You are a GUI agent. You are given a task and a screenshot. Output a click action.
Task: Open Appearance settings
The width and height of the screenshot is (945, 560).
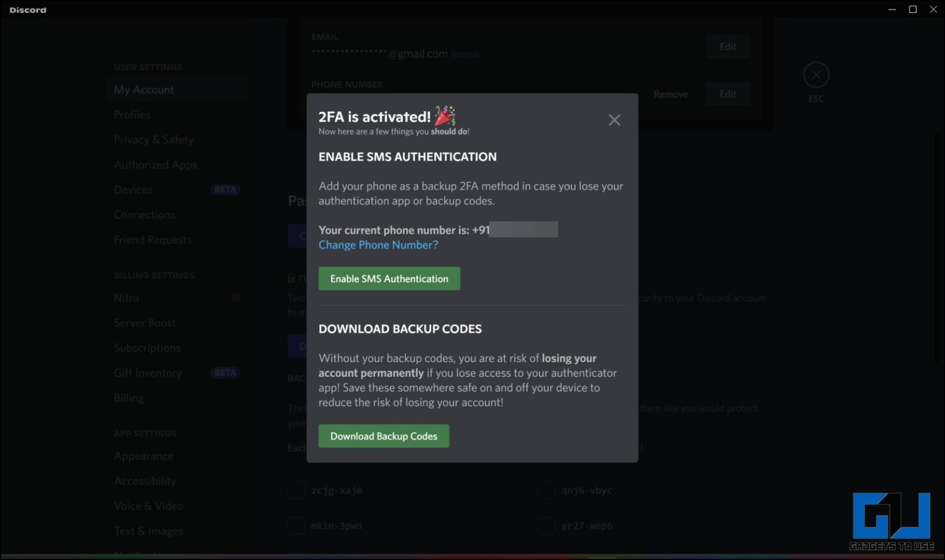pyautogui.click(x=143, y=455)
